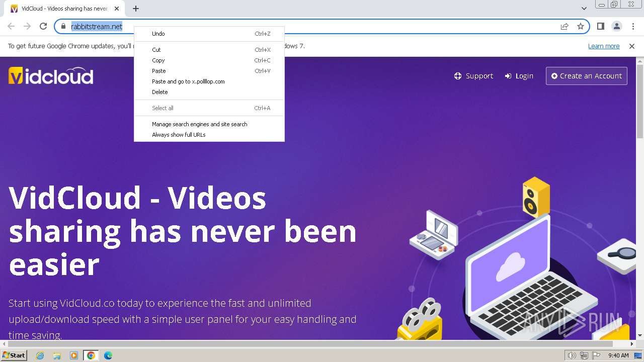This screenshot has height=362, width=644.
Task: Open the Windows Start button
Action: pyautogui.click(x=14, y=355)
